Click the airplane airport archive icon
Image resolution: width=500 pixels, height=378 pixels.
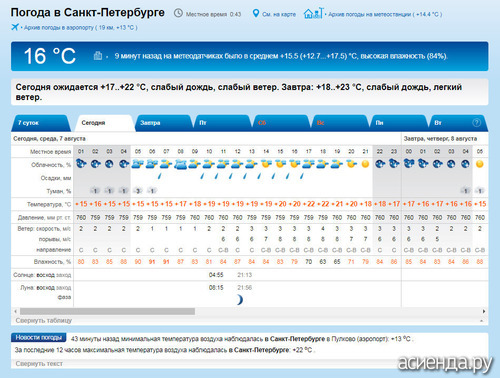(15, 27)
